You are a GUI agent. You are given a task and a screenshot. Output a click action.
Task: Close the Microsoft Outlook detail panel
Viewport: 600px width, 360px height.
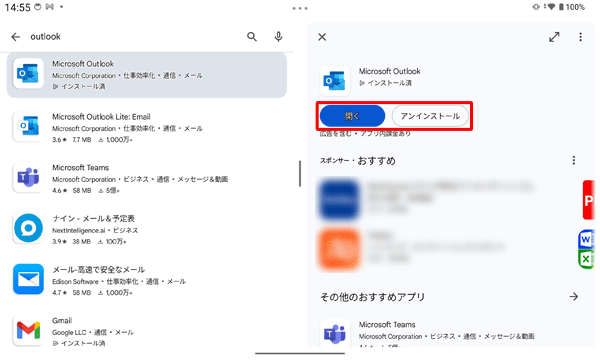pyautogui.click(x=322, y=37)
